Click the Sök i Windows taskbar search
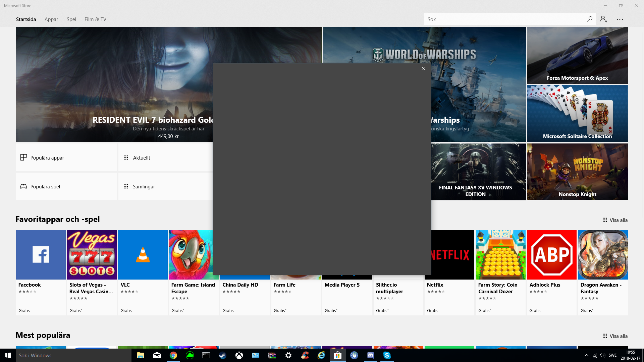Screen dimensions: 644x362 click(x=74, y=355)
